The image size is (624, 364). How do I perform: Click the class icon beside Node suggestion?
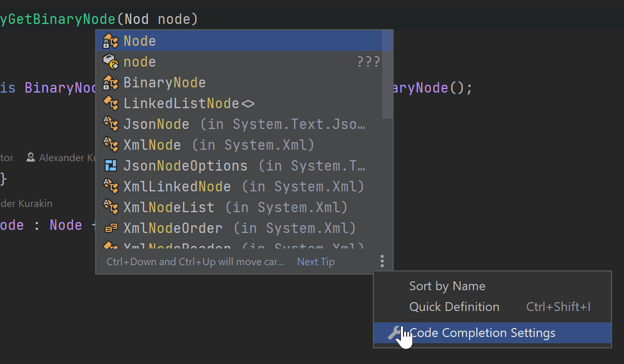point(111,41)
